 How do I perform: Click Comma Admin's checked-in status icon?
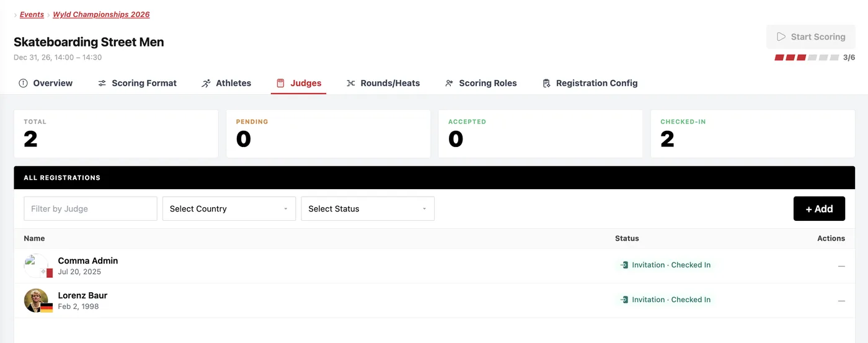click(624, 265)
